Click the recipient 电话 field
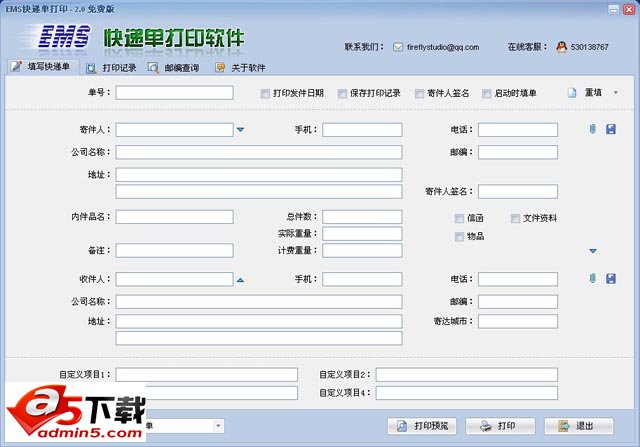 (518, 279)
